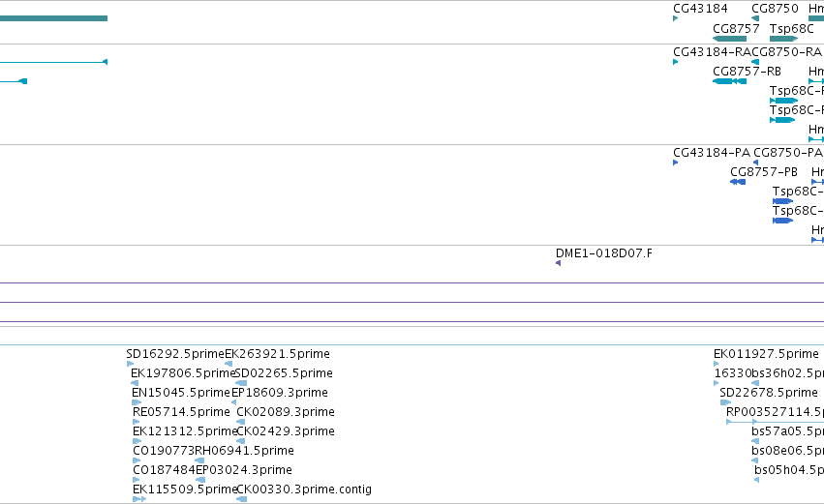This screenshot has width=824, height=504.
Task: Select the teal CG8757 gene arrow glyph
Action: click(x=729, y=39)
